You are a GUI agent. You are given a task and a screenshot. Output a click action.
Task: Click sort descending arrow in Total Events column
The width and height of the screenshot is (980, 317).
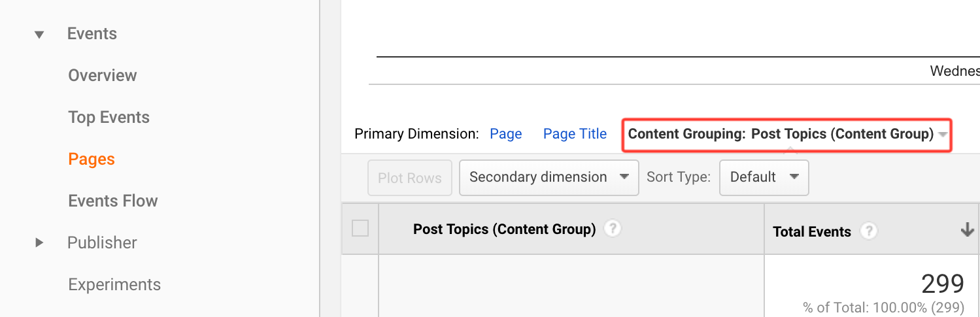point(967,230)
